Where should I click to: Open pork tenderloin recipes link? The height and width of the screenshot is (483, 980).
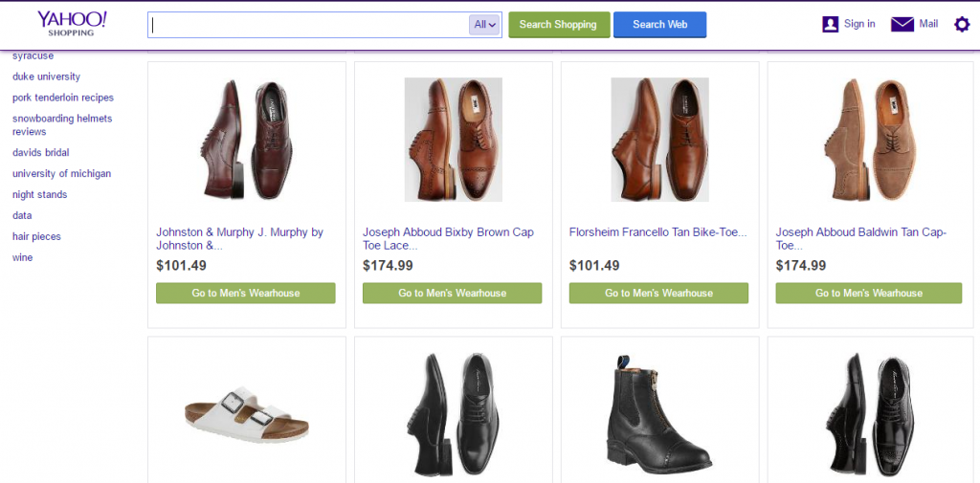(63, 98)
